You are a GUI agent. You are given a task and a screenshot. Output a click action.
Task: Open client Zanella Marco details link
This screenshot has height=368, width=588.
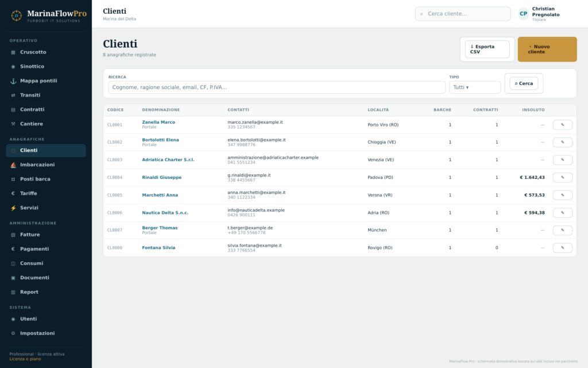[158, 122]
